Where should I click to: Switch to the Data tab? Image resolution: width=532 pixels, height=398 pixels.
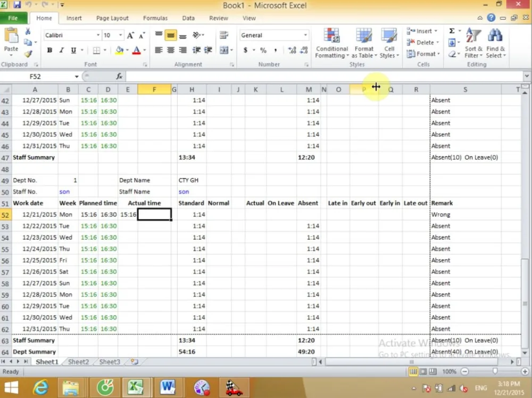(x=188, y=18)
